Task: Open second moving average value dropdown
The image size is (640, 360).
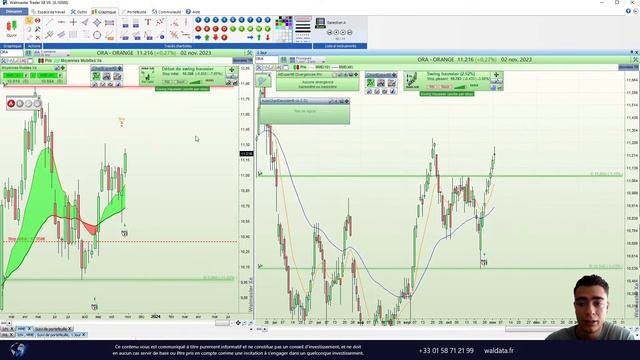Action: point(60,76)
